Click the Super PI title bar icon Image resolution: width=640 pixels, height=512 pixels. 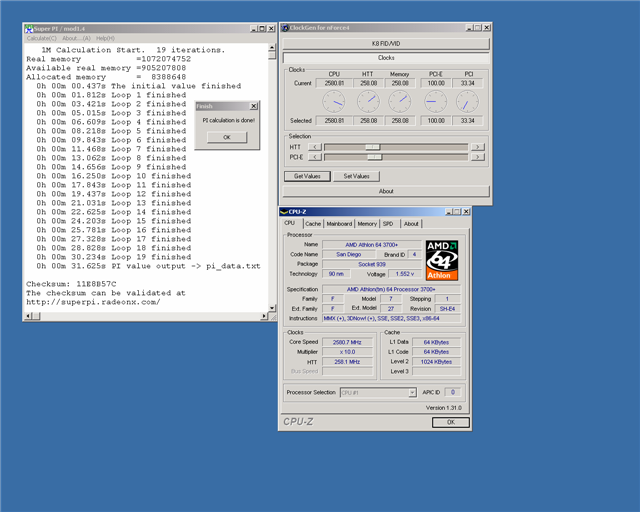point(27,28)
